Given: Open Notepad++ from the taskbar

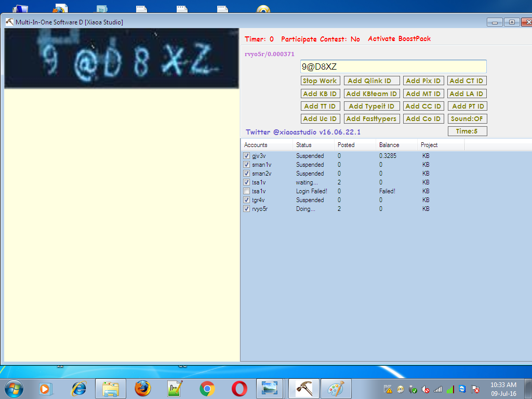Looking at the screenshot, I should 175,389.
